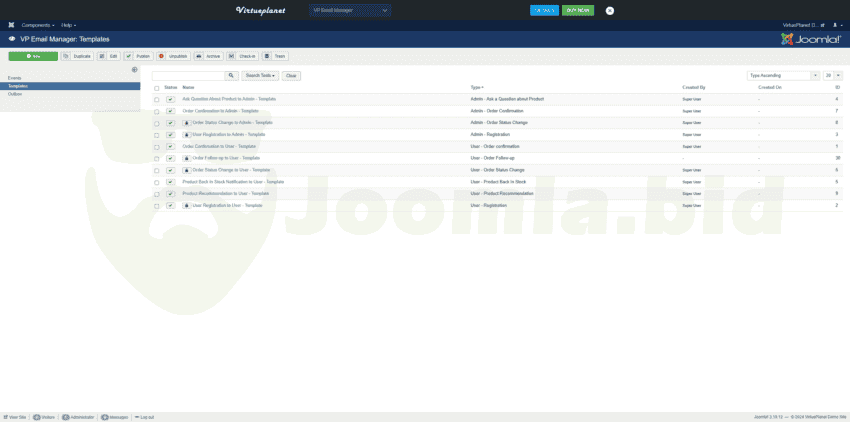Open the Components menu
This screenshot has height=422, width=850.
pos(38,24)
